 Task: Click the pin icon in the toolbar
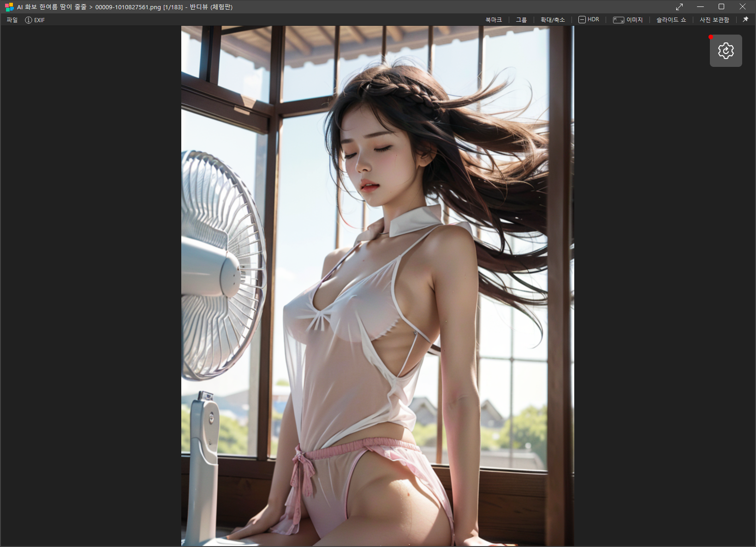pos(745,20)
